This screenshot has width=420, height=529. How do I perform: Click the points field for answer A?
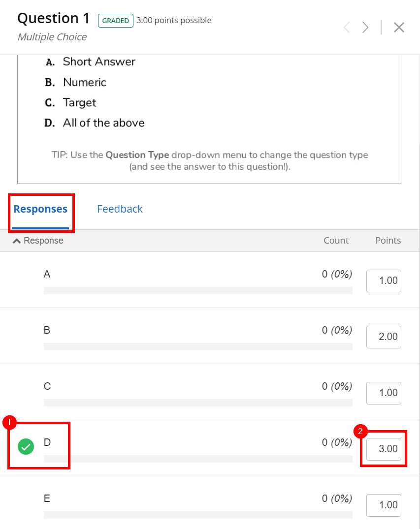(384, 280)
